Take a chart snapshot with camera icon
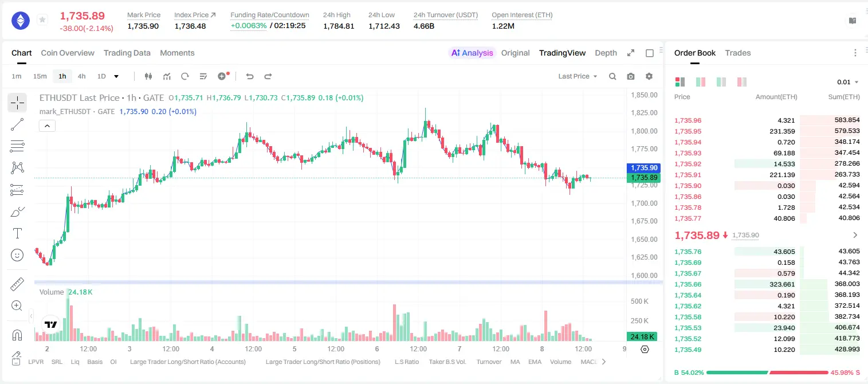Screen dimensions: 868x384 click(631, 76)
